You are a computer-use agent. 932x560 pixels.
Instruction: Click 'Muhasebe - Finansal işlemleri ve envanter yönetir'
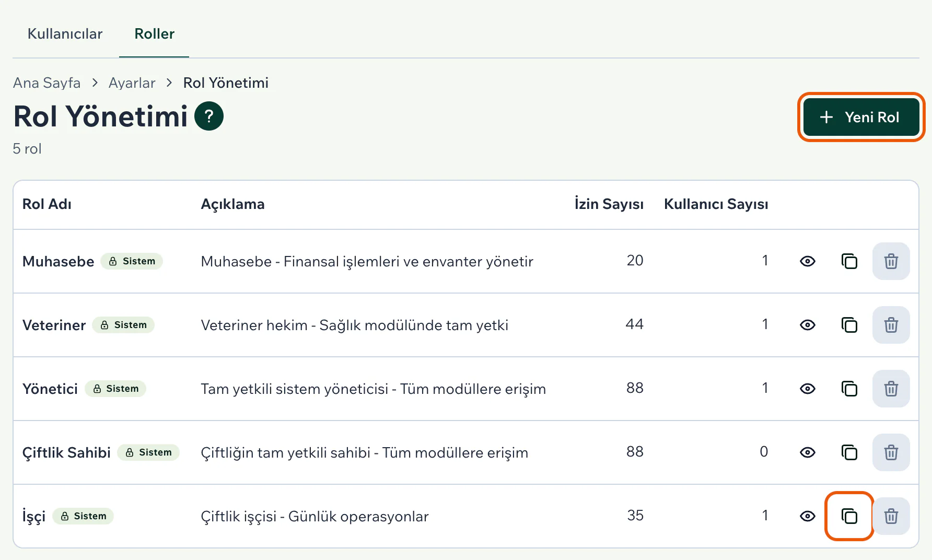367,261
